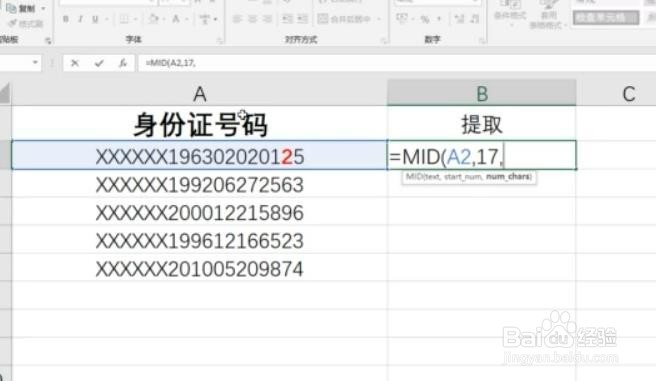Click the 身份证号码 header cell
Viewport: 656px width, 381px height.
[x=200, y=124]
